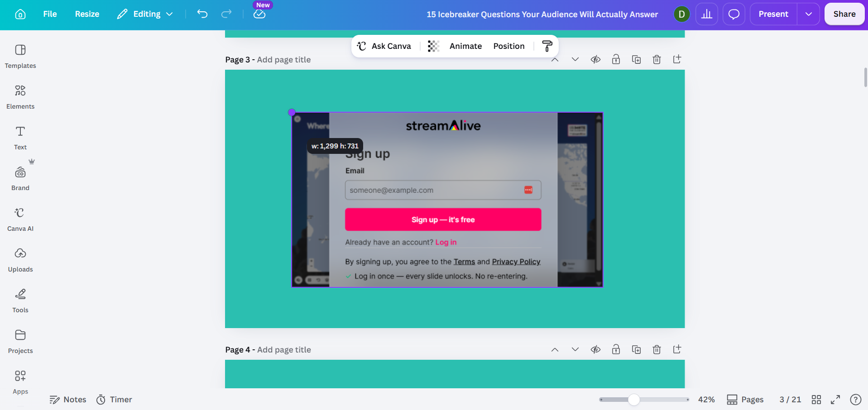
Task: Expand the Editing mode dropdown
Action: [145, 14]
